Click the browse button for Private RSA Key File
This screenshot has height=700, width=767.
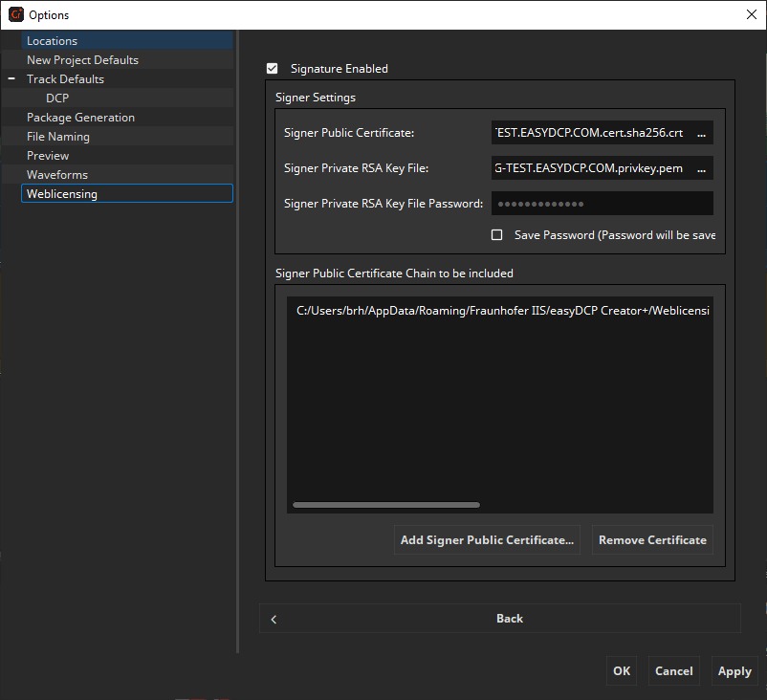(x=701, y=168)
